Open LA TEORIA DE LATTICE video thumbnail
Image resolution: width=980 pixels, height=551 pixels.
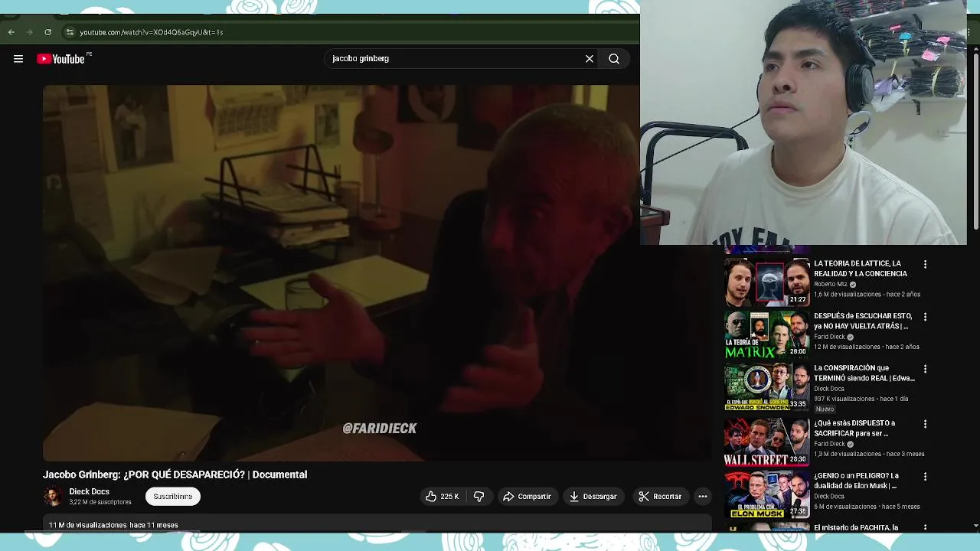[766, 282]
